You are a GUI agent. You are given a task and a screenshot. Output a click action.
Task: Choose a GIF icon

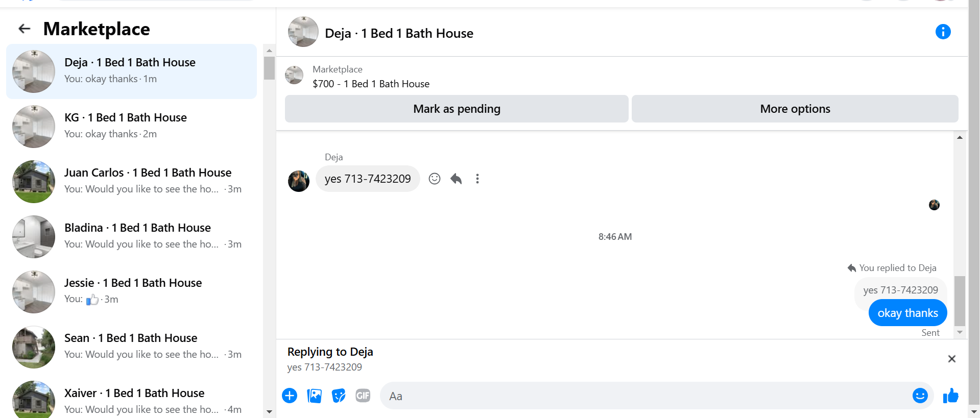pyautogui.click(x=363, y=396)
